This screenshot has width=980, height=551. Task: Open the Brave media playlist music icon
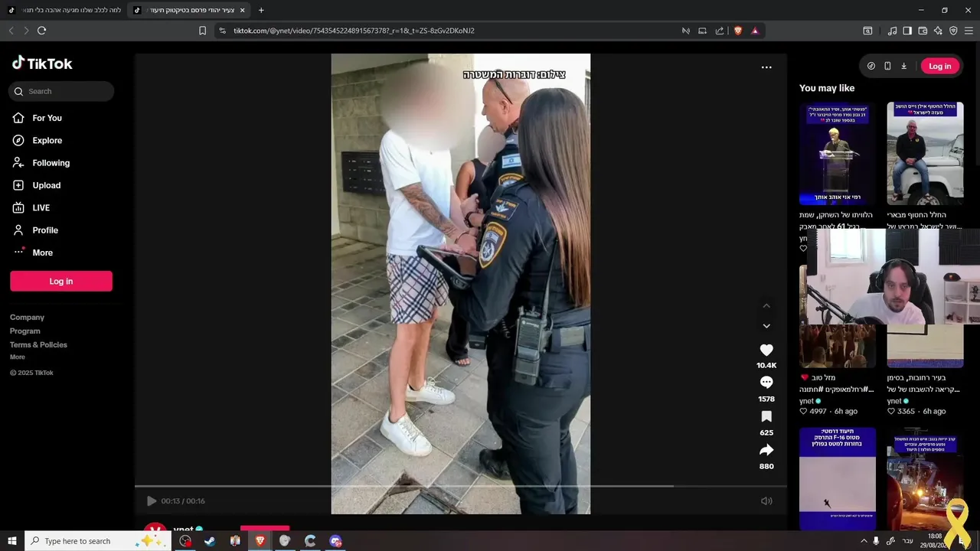click(x=892, y=31)
